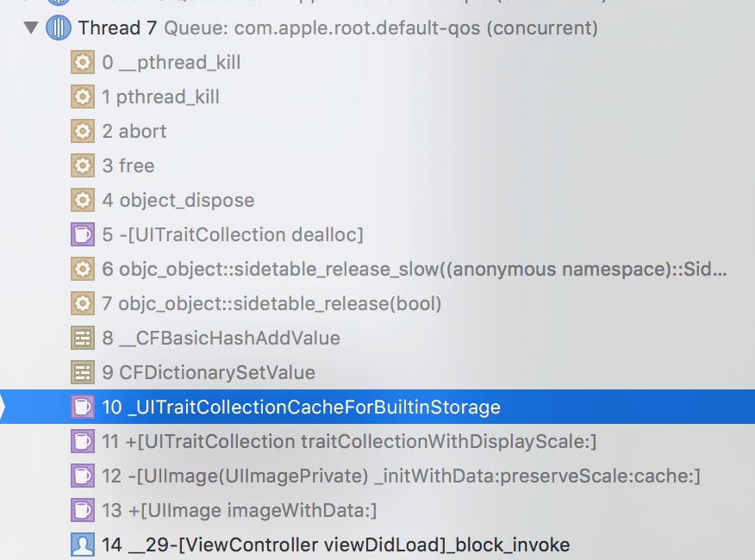
Task: Click cup icon on highlighted frame 10
Action: (x=82, y=407)
